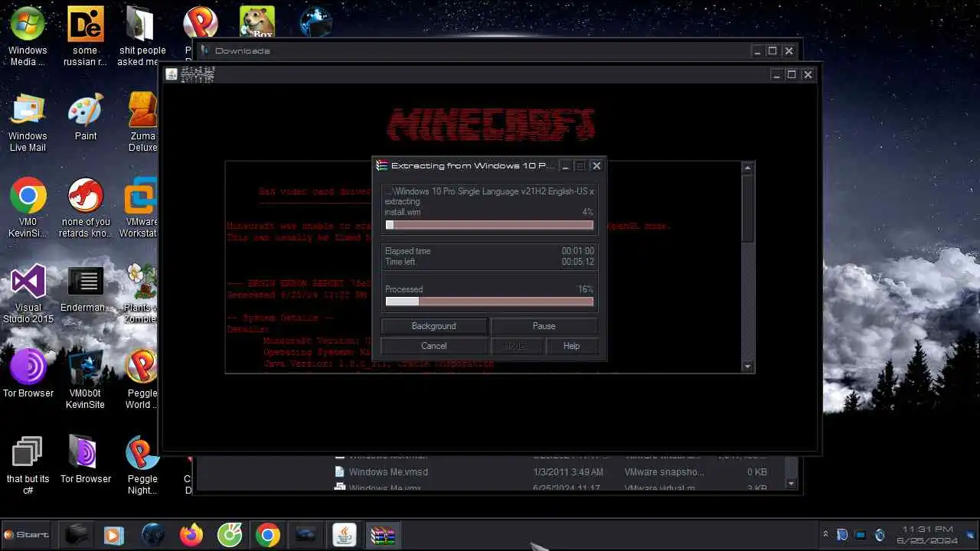Select VMware Workstation desktop icon
Image resolution: width=980 pixels, height=551 pixels.
pos(139,208)
